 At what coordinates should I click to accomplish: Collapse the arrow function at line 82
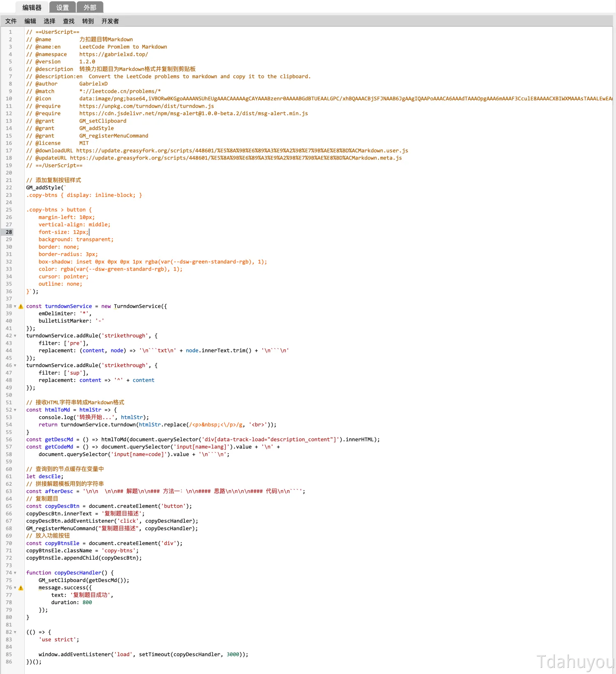click(15, 632)
